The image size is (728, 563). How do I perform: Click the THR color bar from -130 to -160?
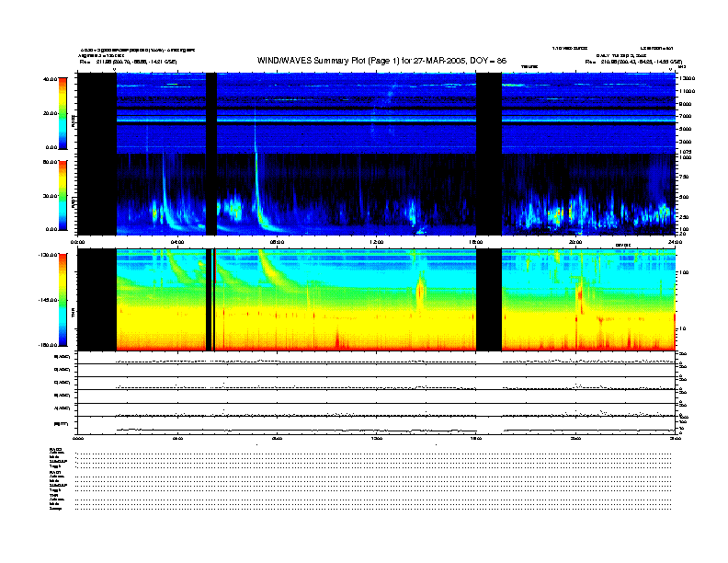[x=63, y=300]
